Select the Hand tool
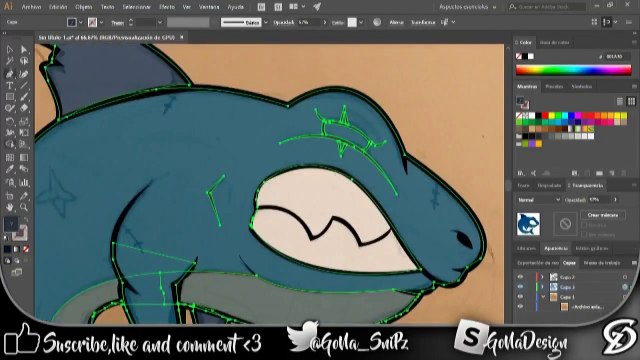The height and width of the screenshot is (360, 640). [x=9, y=207]
